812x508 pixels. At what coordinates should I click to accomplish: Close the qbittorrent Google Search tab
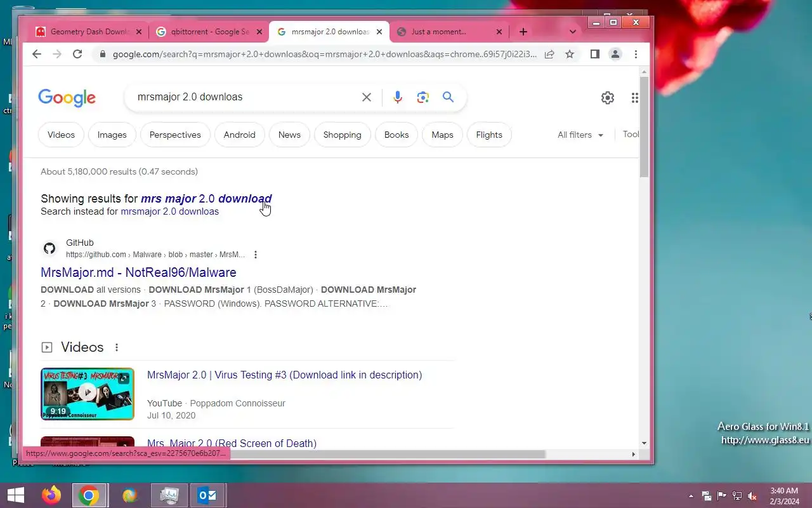point(259,32)
